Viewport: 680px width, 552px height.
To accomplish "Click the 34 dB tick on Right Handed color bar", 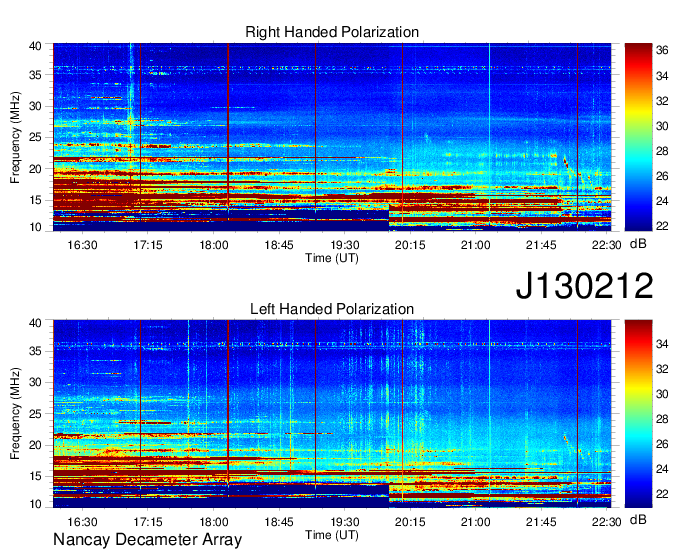I will click(662, 76).
